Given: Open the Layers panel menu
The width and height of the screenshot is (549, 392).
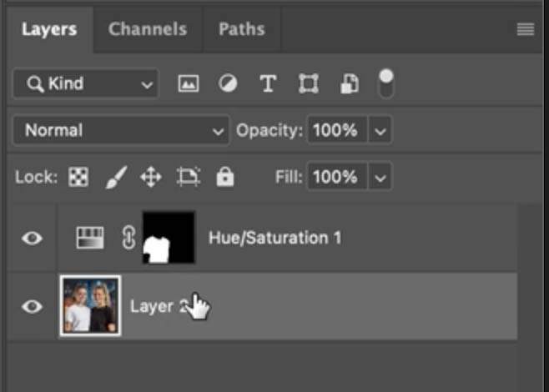Looking at the screenshot, I should pyautogui.click(x=525, y=29).
